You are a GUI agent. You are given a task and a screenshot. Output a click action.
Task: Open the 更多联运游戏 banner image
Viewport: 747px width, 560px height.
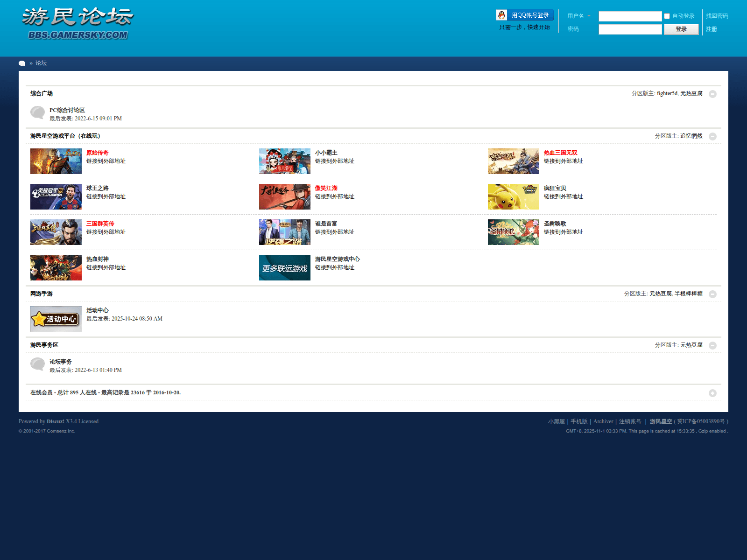pyautogui.click(x=284, y=267)
